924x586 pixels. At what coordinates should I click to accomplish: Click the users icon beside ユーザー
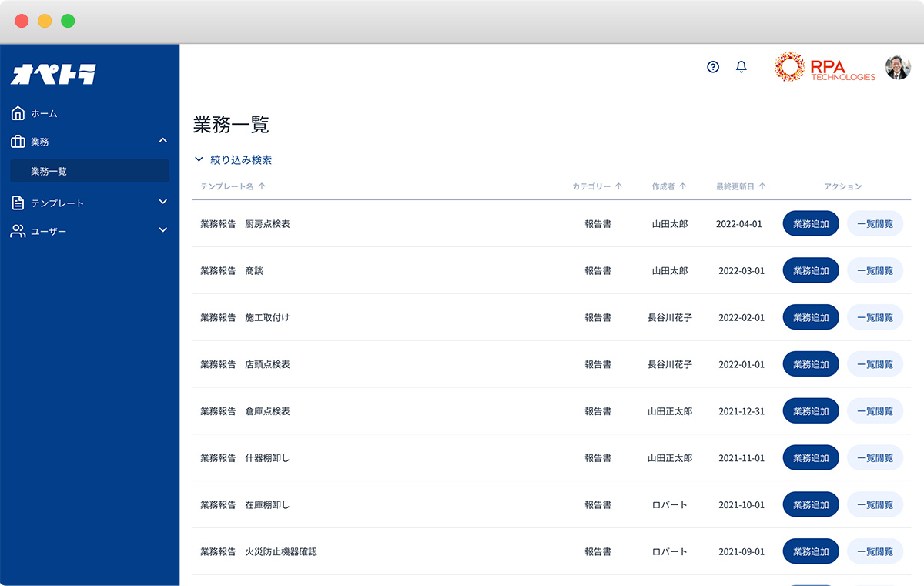[18, 231]
